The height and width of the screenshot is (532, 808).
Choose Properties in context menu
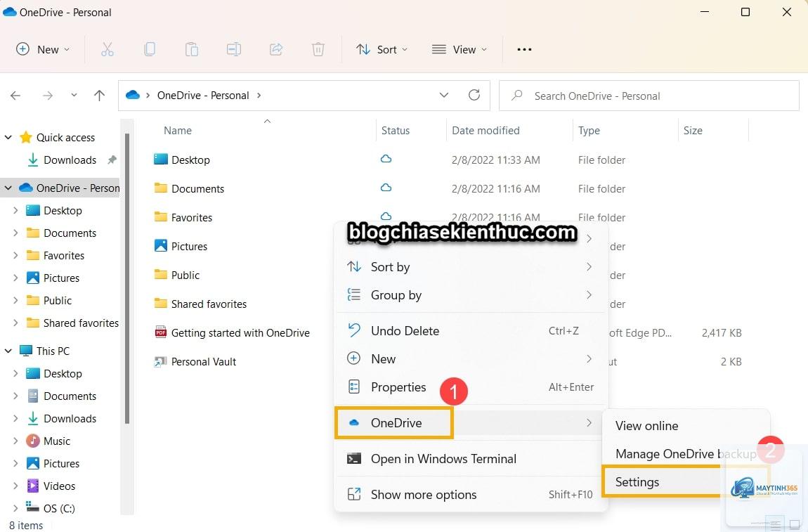coord(471,387)
